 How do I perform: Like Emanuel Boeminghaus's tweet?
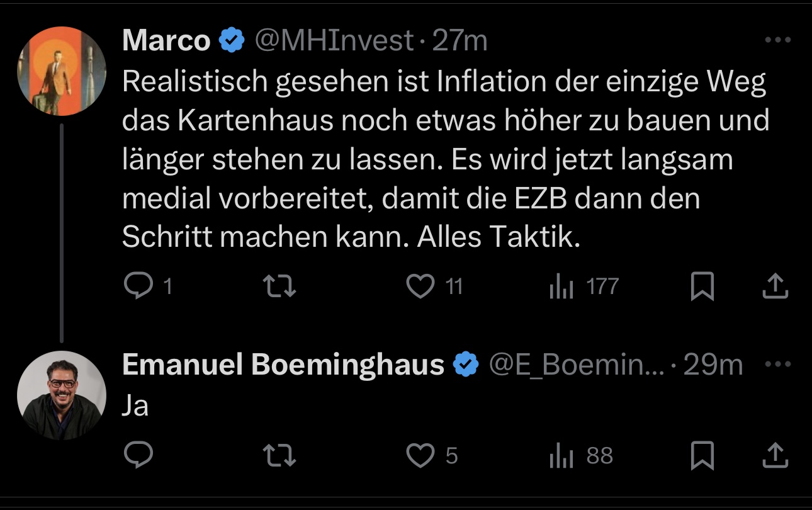[420, 455]
